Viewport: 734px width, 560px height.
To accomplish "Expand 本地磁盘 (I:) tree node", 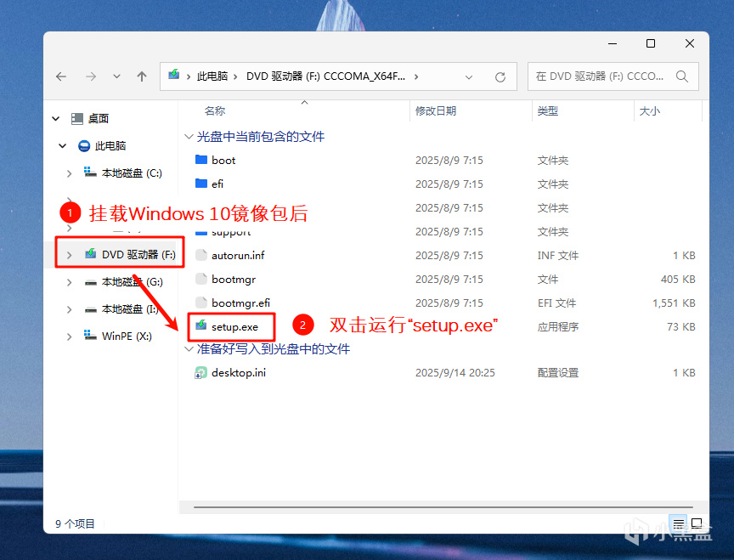I will 70,309.
